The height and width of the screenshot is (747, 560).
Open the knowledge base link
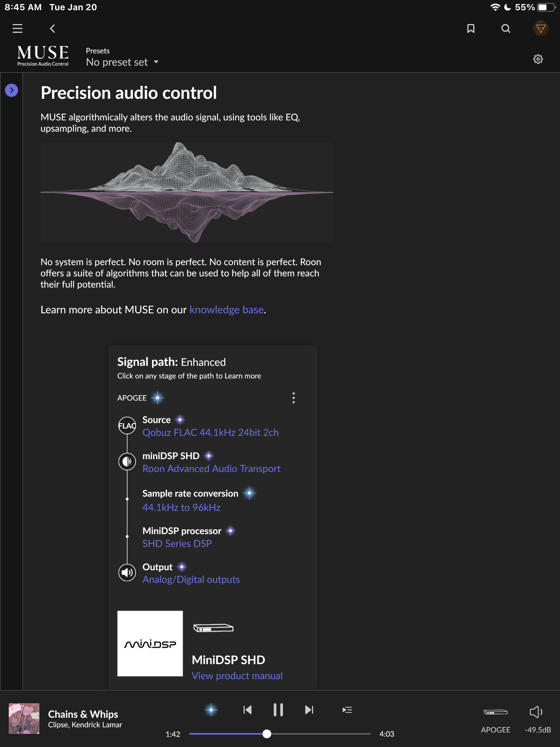point(226,310)
